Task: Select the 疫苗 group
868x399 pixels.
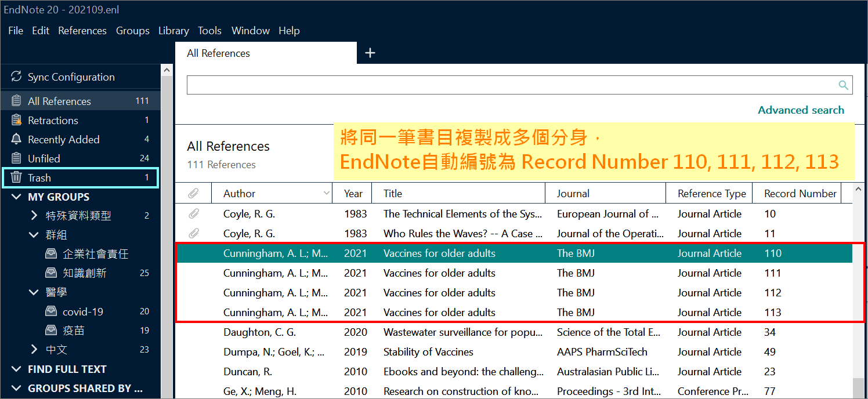Action: (81, 331)
